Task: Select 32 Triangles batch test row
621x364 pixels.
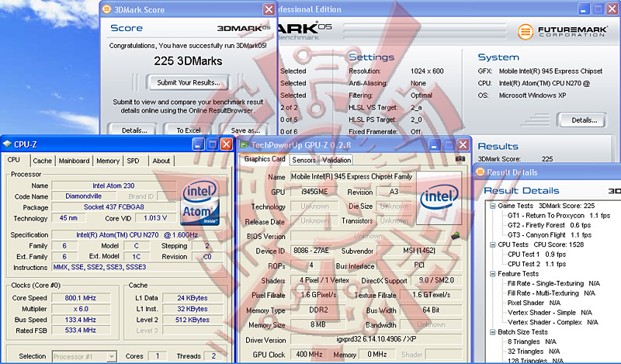Action: point(533,352)
